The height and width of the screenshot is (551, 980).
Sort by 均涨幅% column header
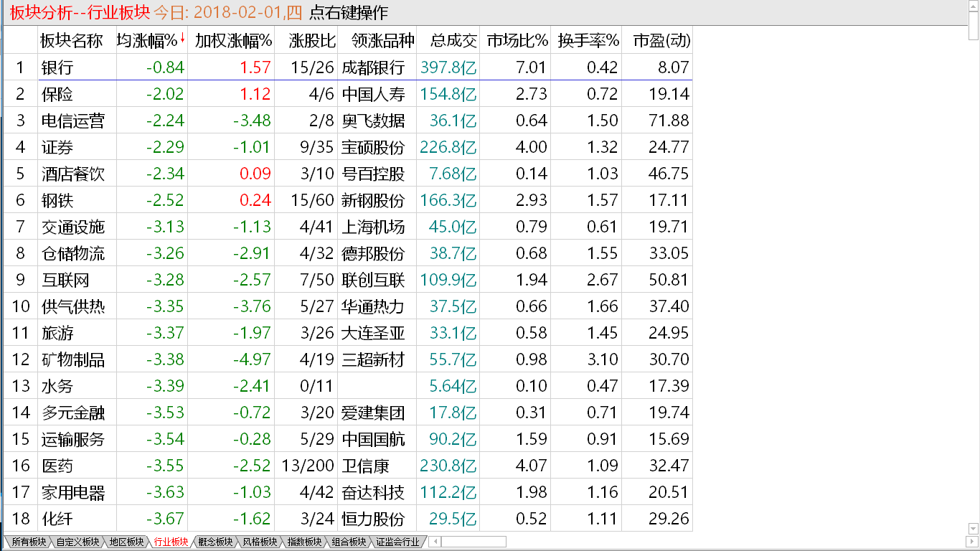pyautogui.click(x=151, y=41)
